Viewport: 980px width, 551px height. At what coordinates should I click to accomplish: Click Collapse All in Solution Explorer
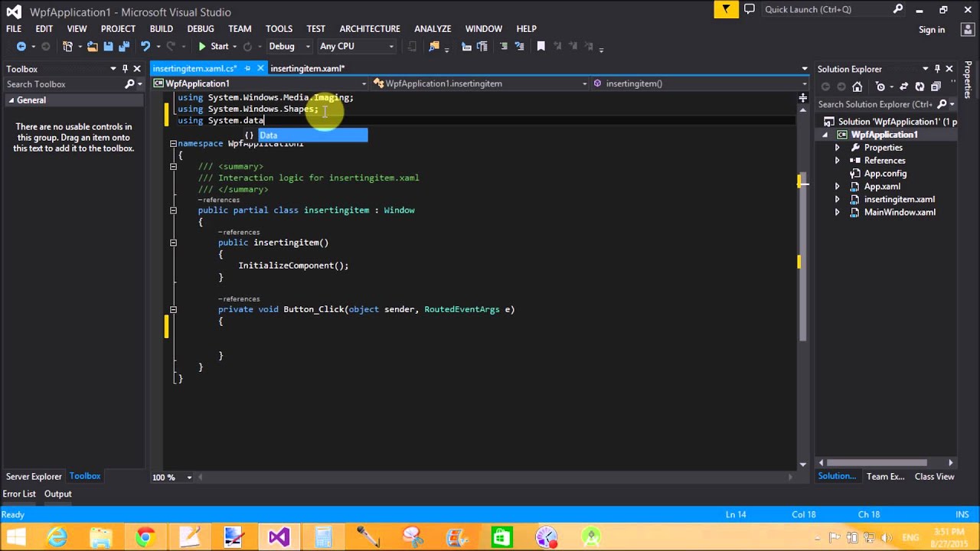pyautogui.click(x=936, y=86)
